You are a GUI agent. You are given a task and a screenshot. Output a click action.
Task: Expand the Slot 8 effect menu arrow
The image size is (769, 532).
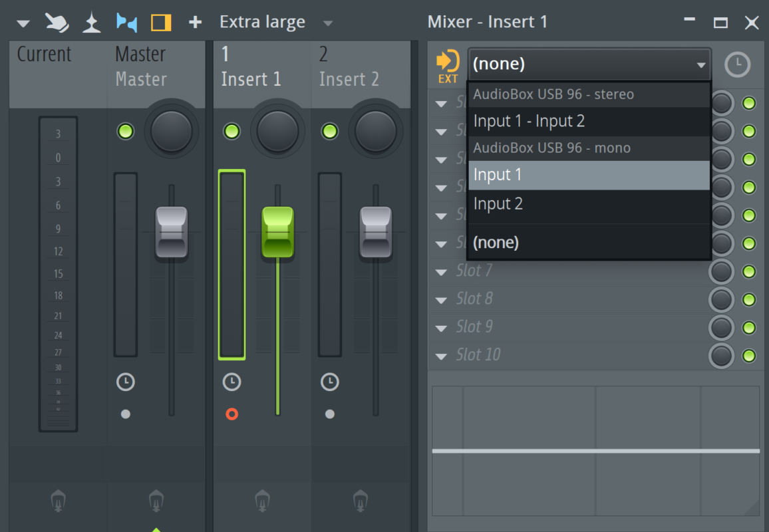point(440,300)
